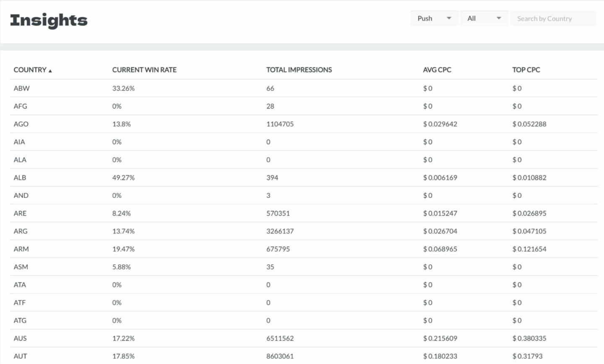
Task: Click the Top CPC column header
Action: [x=526, y=70]
